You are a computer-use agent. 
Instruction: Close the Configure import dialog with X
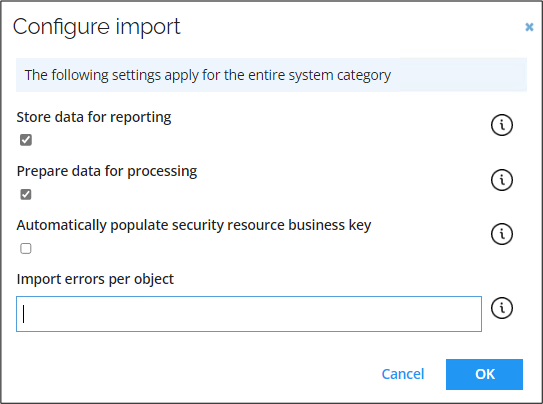pos(529,27)
